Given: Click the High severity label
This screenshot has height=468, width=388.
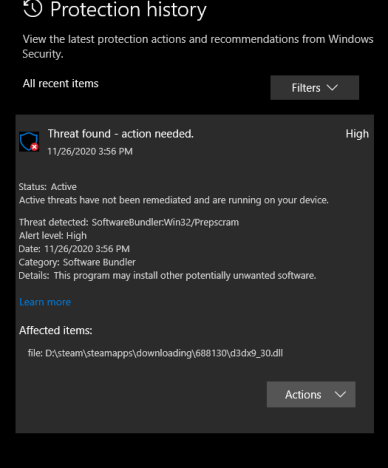Looking at the screenshot, I should pyautogui.click(x=357, y=134).
